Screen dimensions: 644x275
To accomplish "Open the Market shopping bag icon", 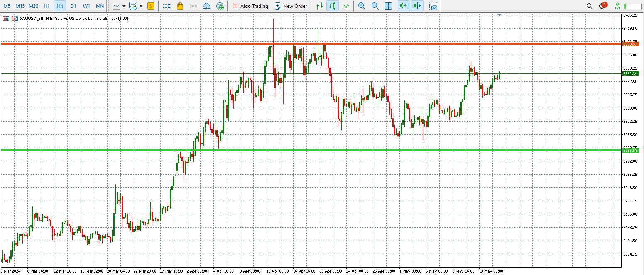I will pos(180,6).
